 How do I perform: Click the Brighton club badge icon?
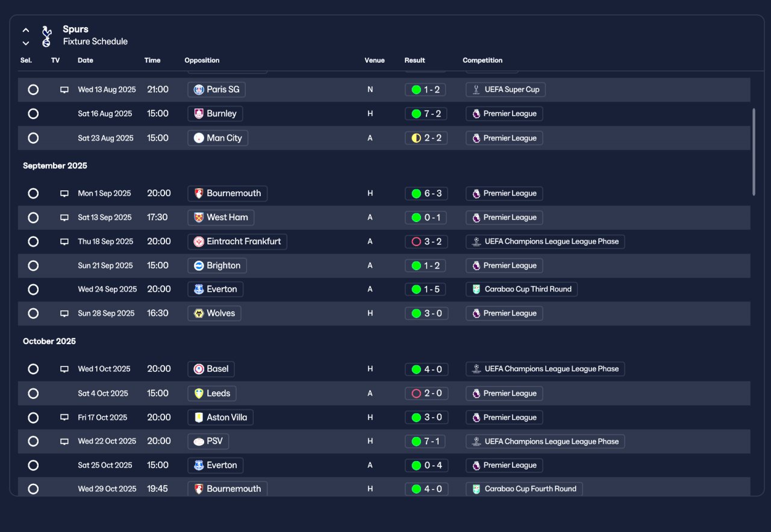(x=199, y=265)
